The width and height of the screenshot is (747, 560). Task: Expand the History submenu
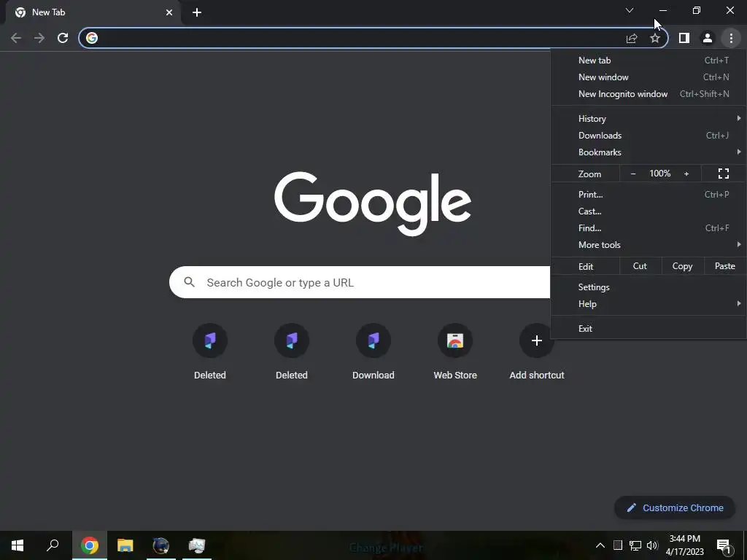(x=649, y=119)
